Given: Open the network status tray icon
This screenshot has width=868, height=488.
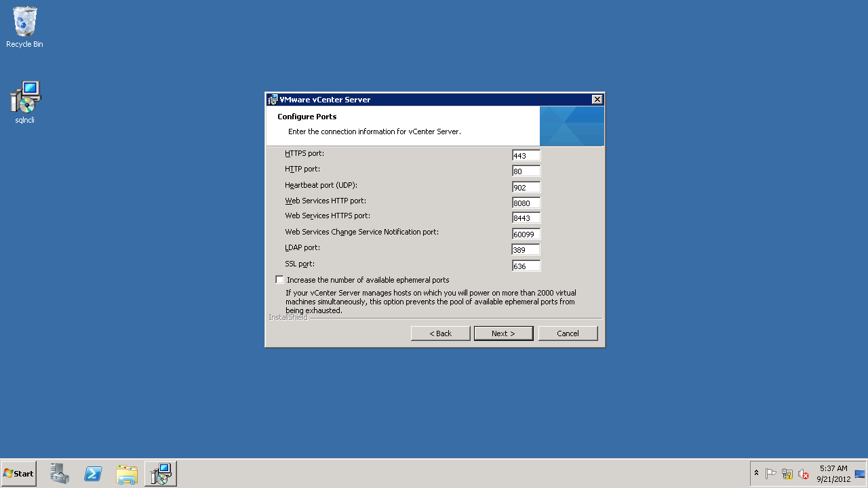Looking at the screenshot, I should point(787,474).
